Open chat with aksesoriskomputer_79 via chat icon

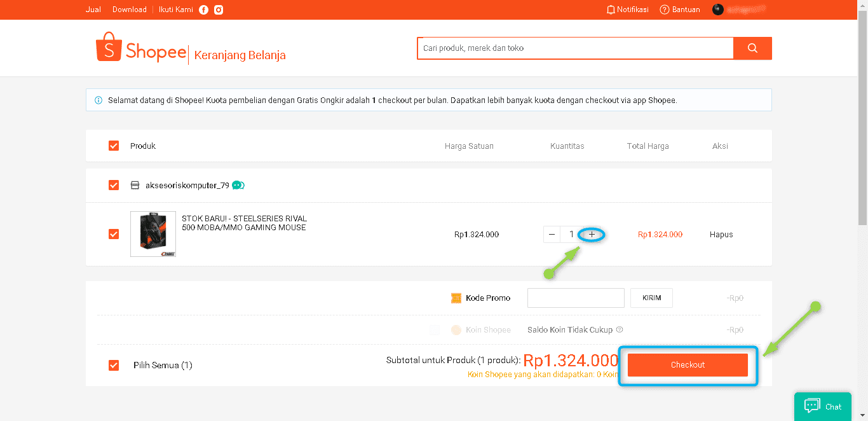point(238,185)
